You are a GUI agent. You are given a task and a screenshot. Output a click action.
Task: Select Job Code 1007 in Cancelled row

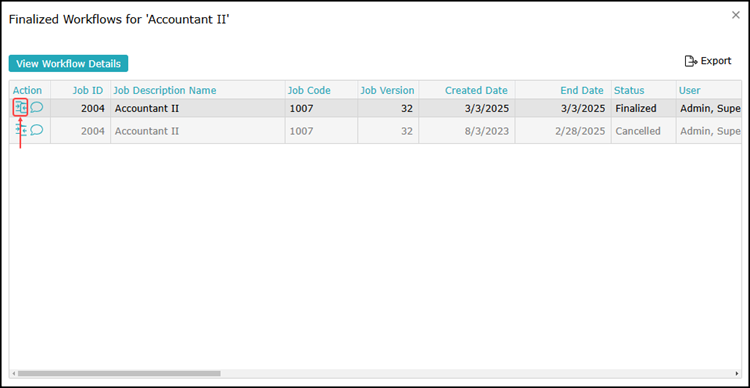click(321, 131)
